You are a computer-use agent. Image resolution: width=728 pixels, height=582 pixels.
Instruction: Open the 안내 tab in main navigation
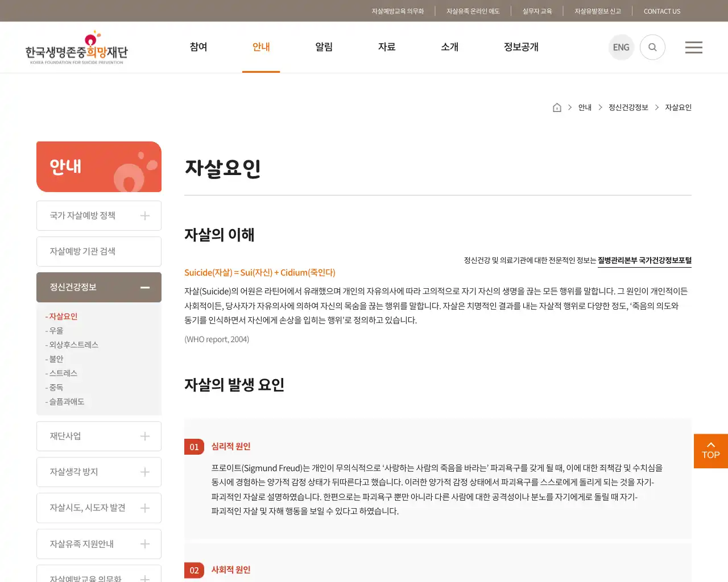[261, 47]
